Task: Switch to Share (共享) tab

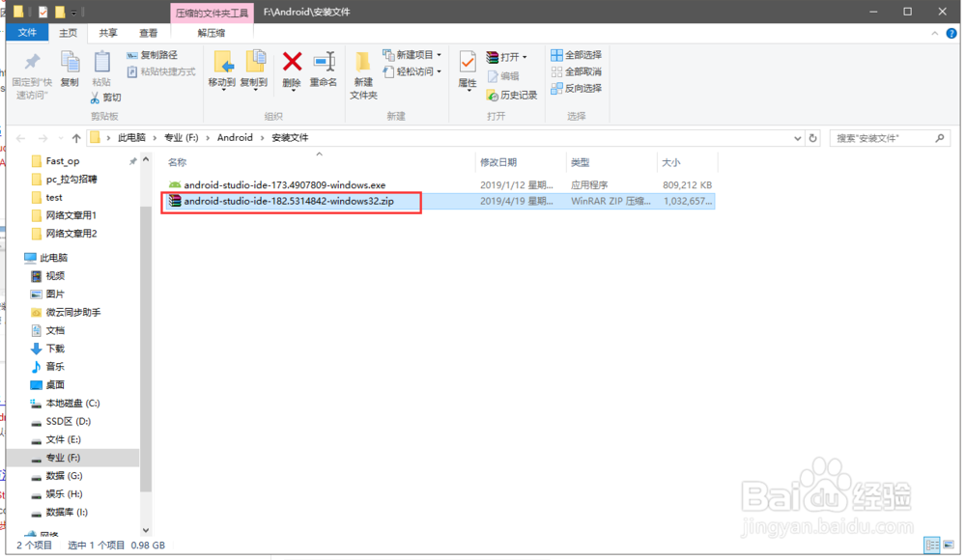Action: (x=108, y=33)
